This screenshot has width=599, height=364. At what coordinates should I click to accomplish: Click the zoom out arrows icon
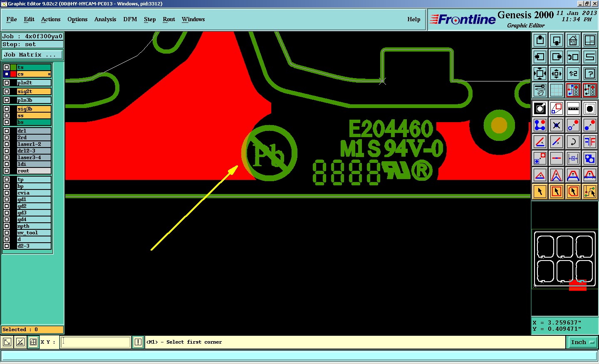(x=557, y=74)
